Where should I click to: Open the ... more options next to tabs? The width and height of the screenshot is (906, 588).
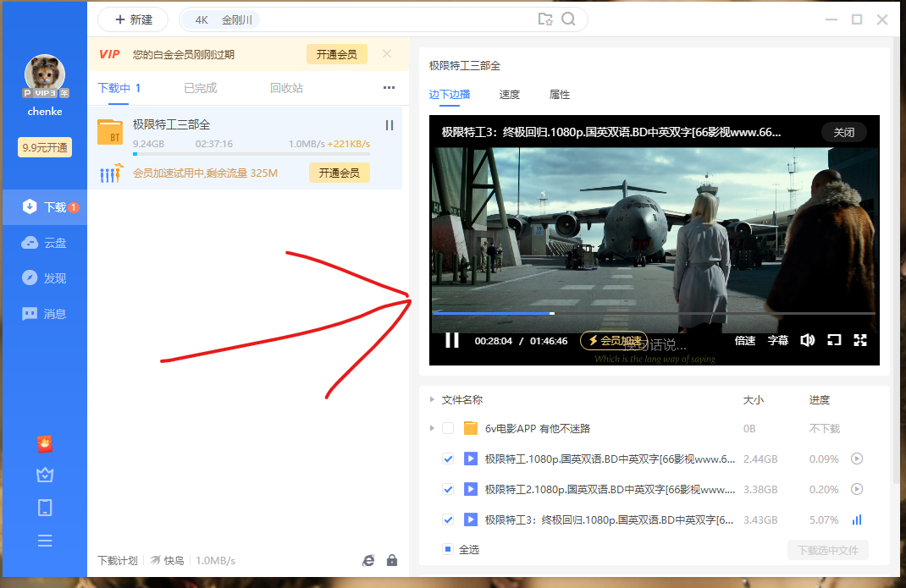coord(389,87)
